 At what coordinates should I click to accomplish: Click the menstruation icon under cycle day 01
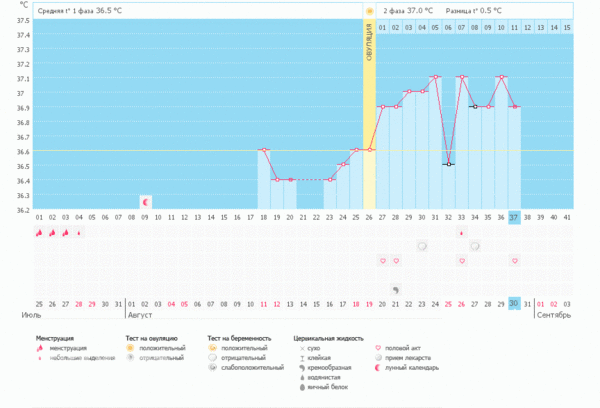39,232
